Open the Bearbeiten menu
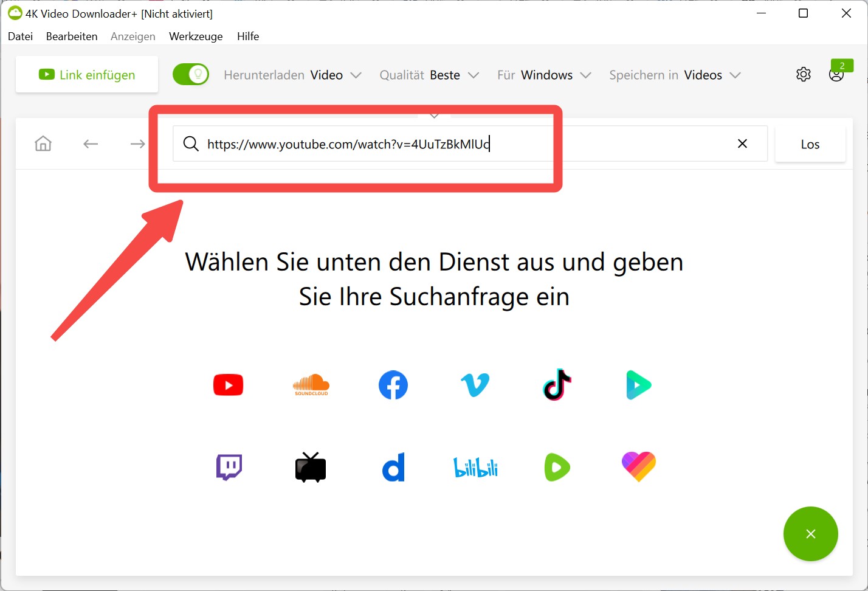 click(x=72, y=36)
